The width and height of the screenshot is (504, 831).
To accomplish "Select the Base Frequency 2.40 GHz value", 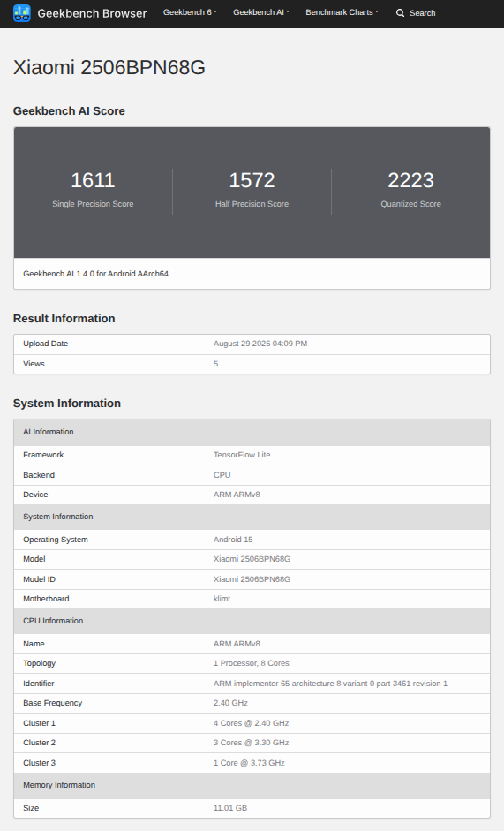I will click(x=230, y=703).
